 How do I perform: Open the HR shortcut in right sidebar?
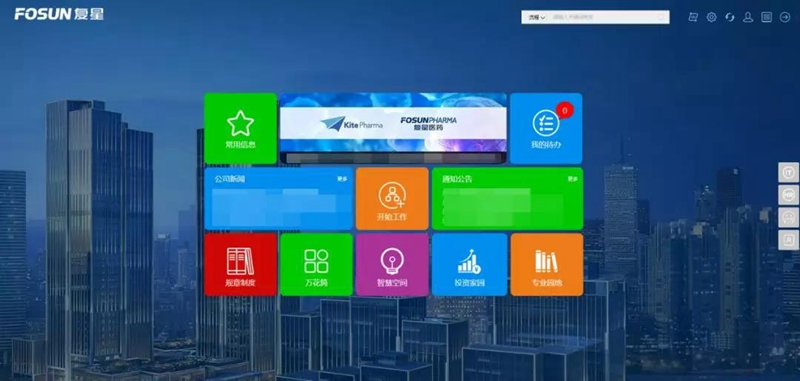tap(788, 195)
